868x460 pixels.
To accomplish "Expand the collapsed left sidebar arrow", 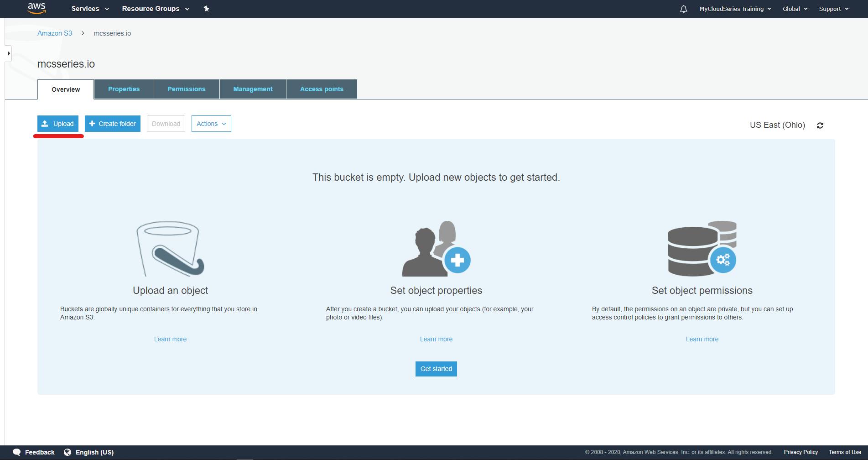I will click(8, 53).
